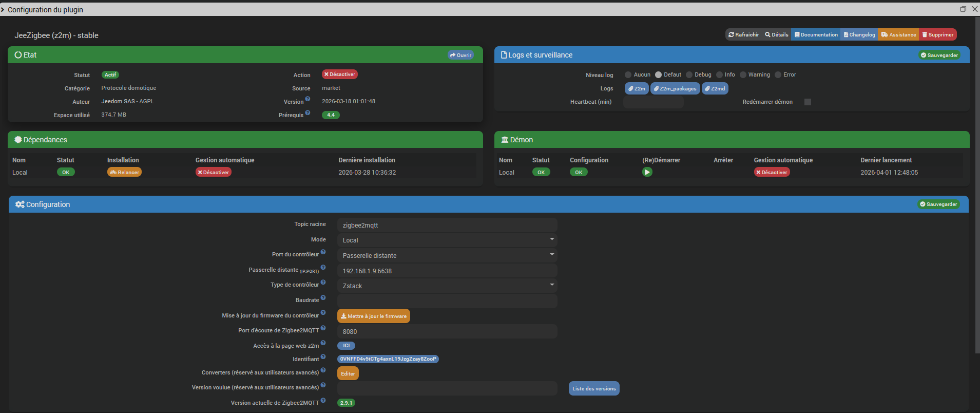Expand the Mode dropdown set to Local
Screen dimensions: 980x413
pyautogui.click(x=447, y=240)
